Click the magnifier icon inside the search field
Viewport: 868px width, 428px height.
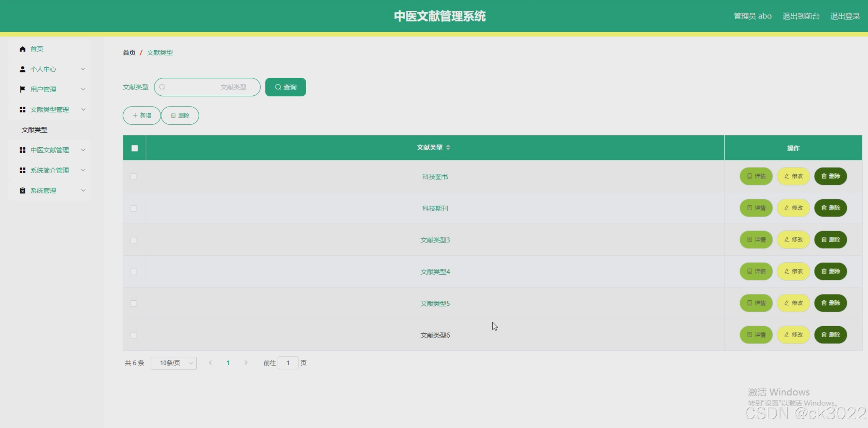(162, 87)
